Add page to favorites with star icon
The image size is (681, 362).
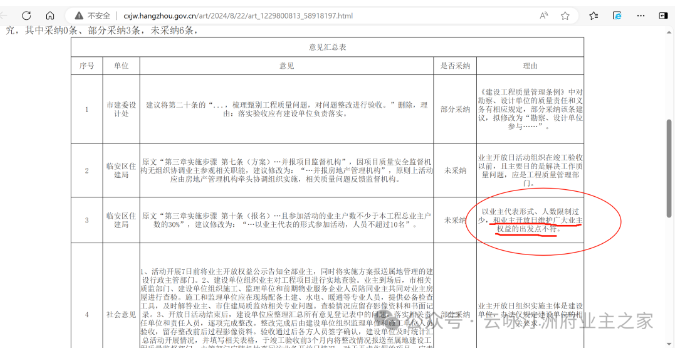(x=565, y=16)
